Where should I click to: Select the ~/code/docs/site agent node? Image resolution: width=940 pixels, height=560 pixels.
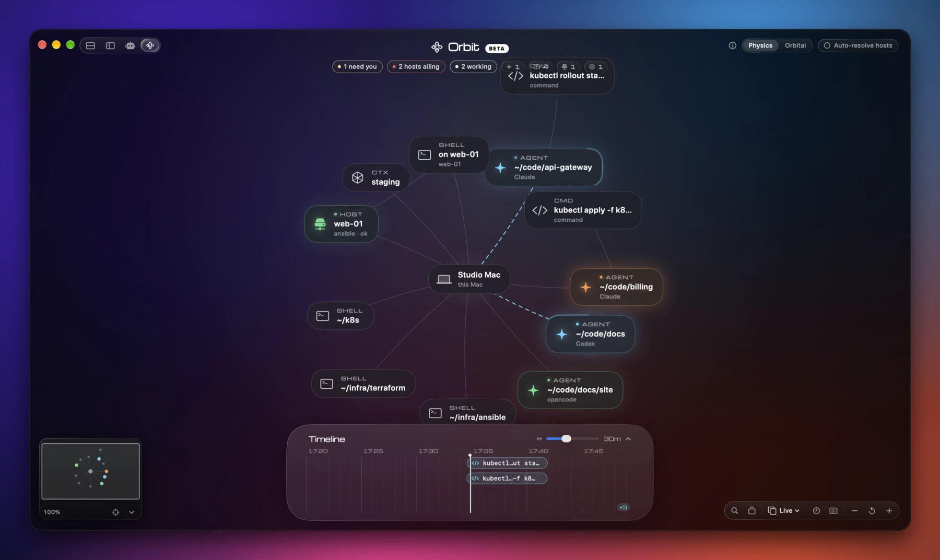[x=570, y=390]
